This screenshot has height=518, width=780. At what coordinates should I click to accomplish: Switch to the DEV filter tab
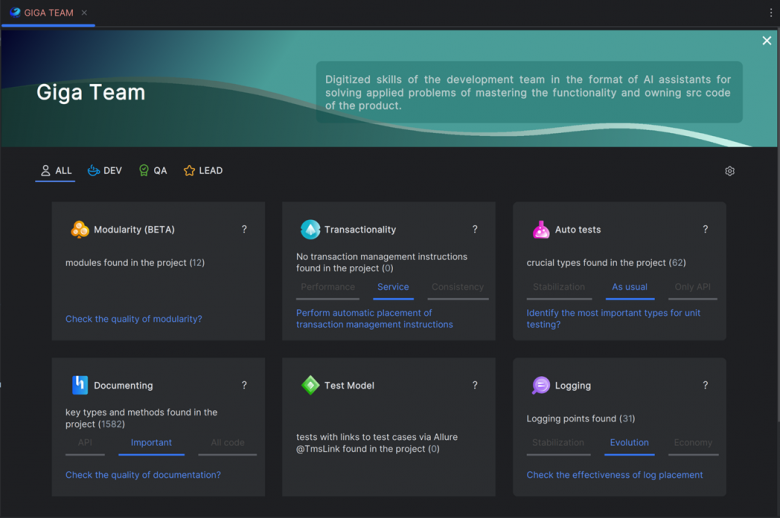[104, 171]
